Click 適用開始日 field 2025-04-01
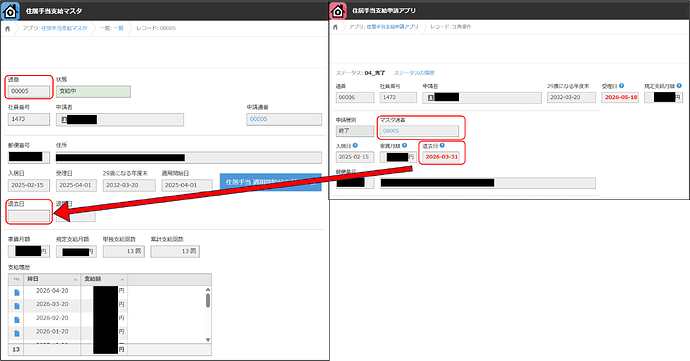This screenshot has height=361, width=690. click(x=187, y=185)
